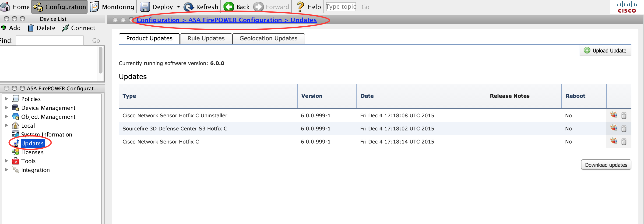Click the Delete trash icon
Image resolution: width=644 pixels, height=224 pixels.
[x=31, y=28]
